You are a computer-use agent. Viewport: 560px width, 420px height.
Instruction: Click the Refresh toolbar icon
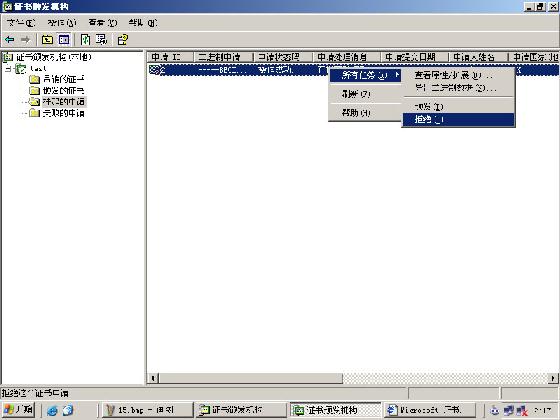(x=85, y=40)
